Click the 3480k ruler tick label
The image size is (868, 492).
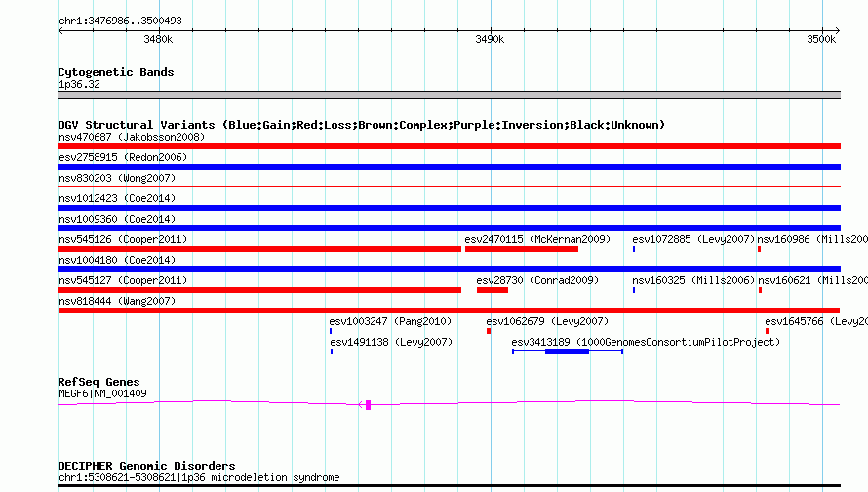pos(158,39)
